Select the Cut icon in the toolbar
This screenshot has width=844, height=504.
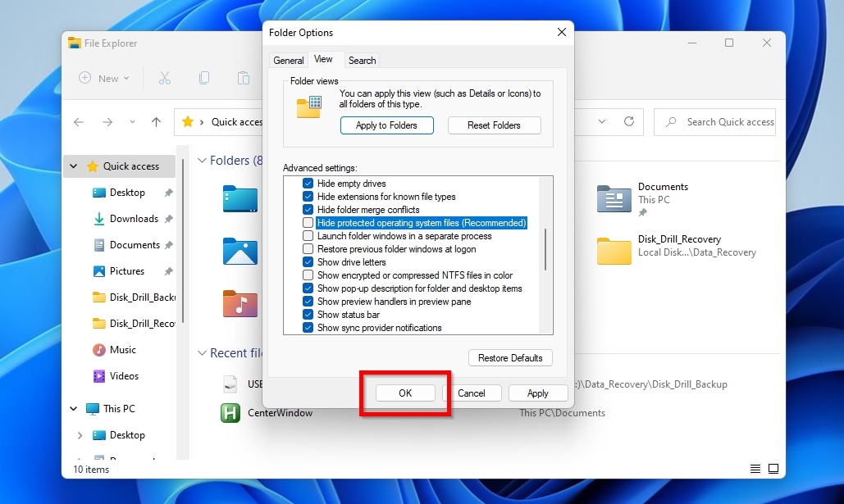166,77
